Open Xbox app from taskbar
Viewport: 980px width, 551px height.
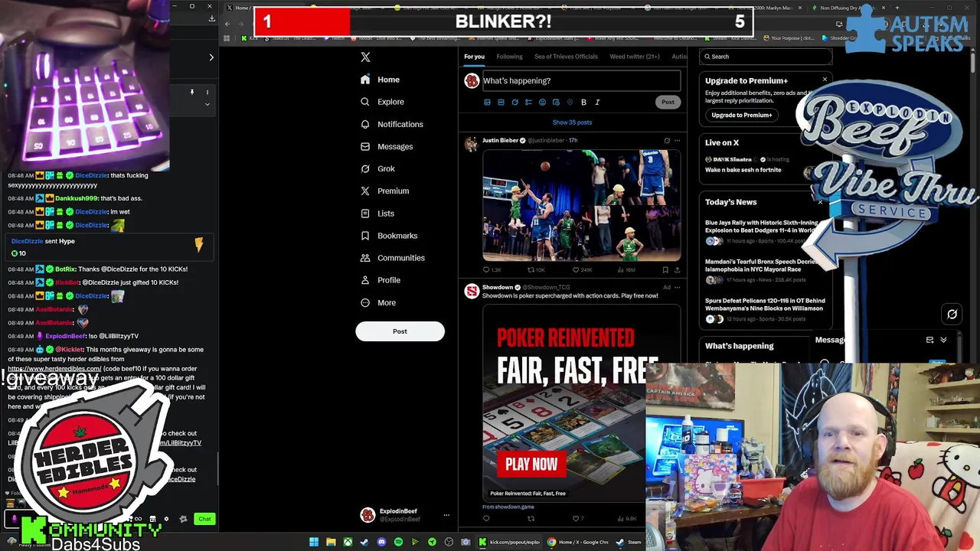(x=348, y=542)
